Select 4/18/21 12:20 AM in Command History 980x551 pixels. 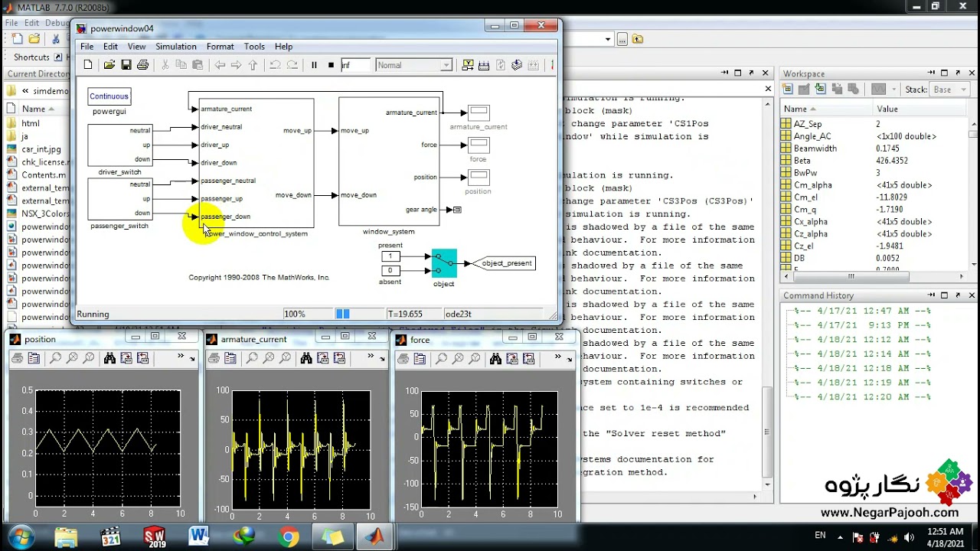coord(862,397)
